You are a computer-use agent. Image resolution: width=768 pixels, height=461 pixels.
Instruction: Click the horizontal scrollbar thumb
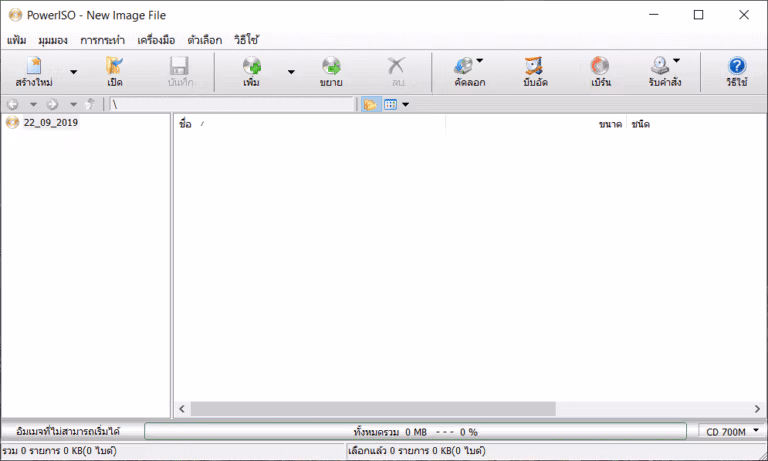click(x=373, y=409)
